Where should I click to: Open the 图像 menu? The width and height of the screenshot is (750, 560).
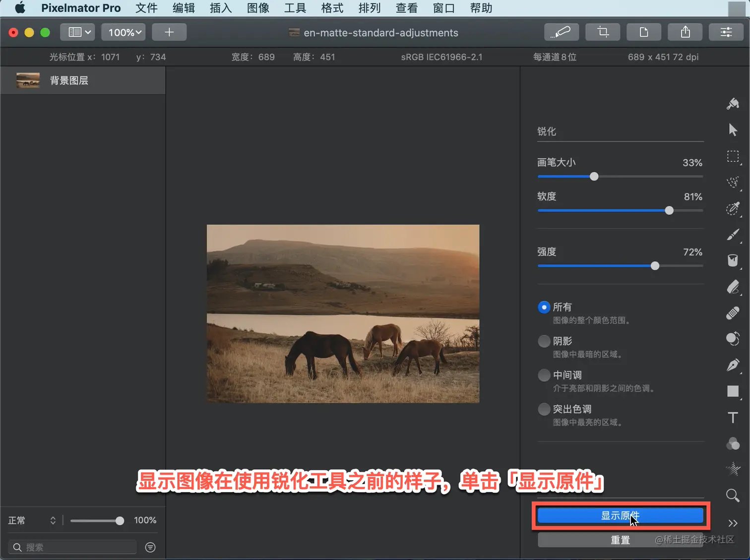pyautogui.click(x=258, y=8)
